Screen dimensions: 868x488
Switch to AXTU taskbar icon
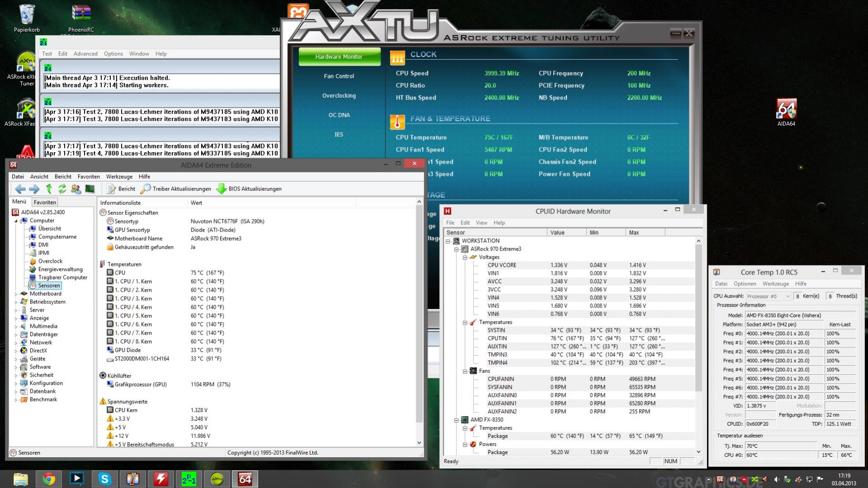(217, 479)
